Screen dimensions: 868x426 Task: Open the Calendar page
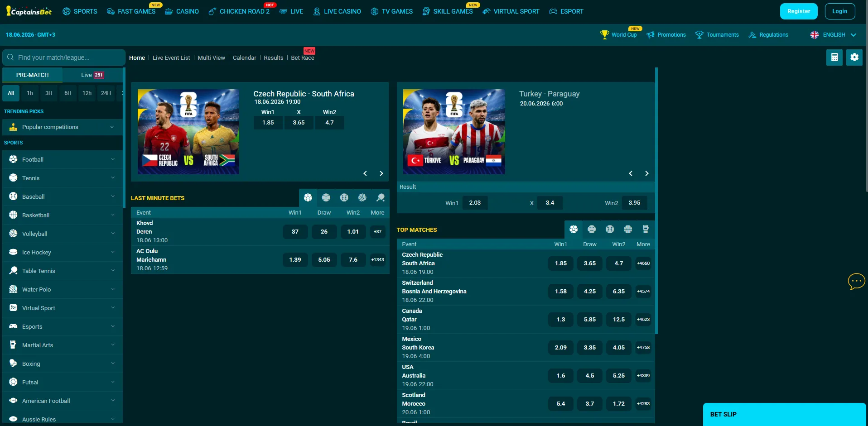click(x=244, y=58)
